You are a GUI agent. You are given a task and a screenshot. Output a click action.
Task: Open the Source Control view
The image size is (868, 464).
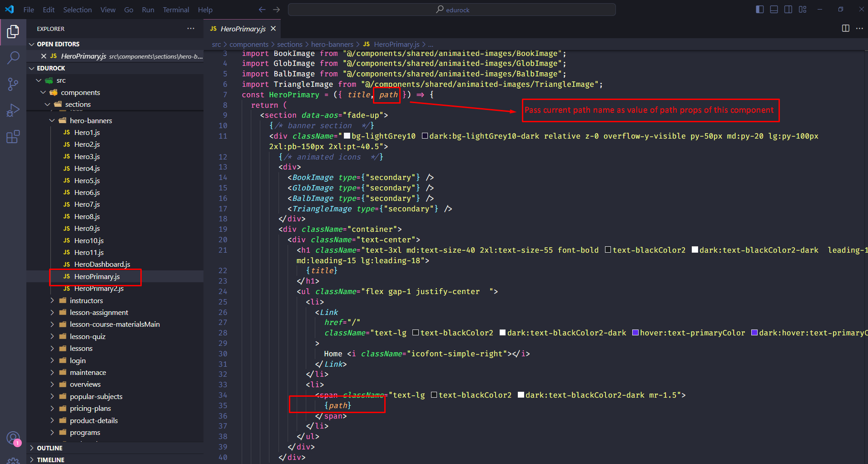click(13, 84)
